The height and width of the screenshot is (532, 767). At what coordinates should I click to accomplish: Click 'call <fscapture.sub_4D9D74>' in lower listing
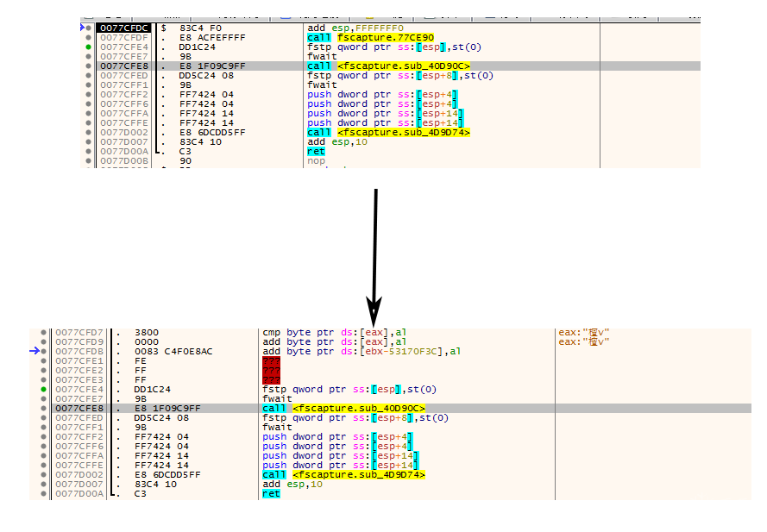click(344, 475)
